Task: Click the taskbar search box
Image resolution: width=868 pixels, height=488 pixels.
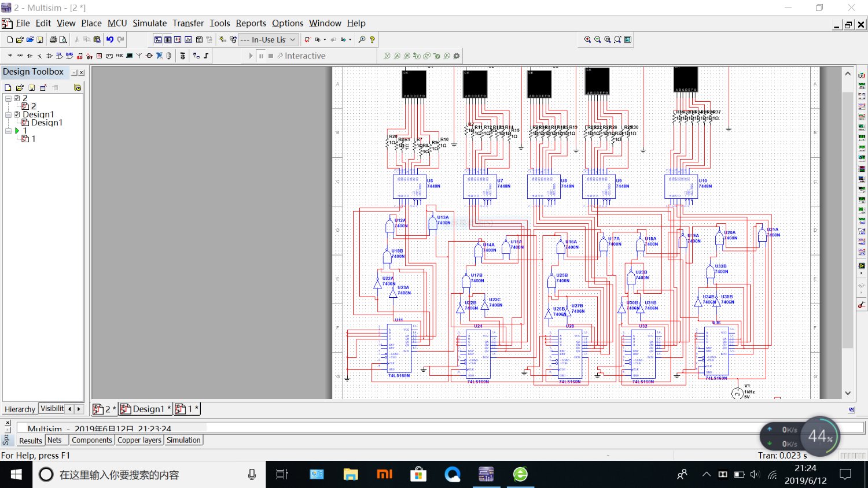Action: coord(149,475)
